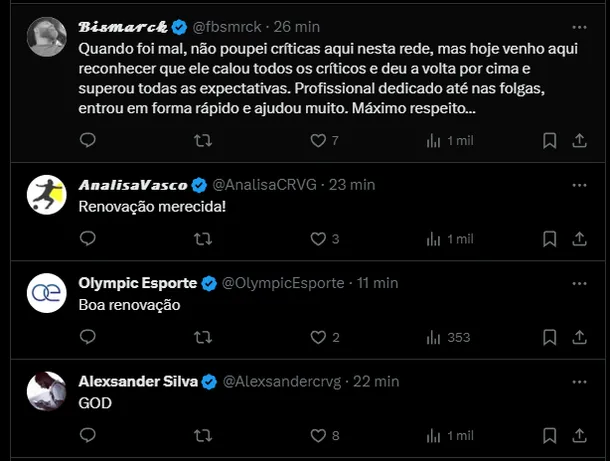Retweet the 'Boa renovação' post

(202, 337)
